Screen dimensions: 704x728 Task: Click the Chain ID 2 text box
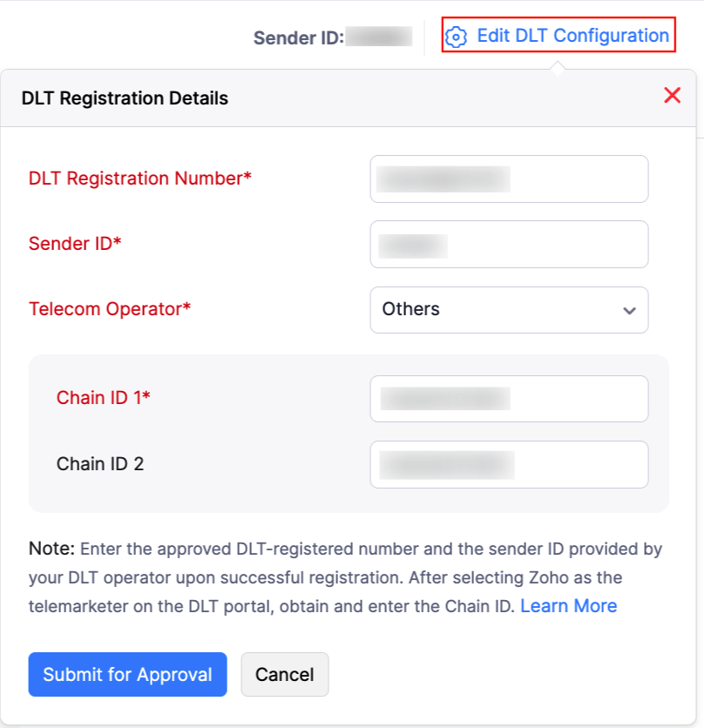pyautogui.click(x=509, y=464)
